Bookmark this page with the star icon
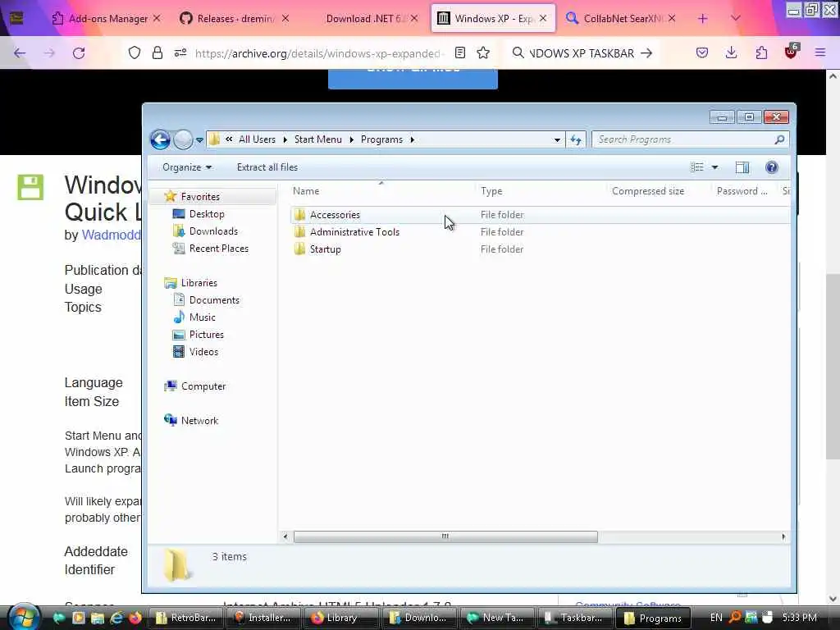The image size is (840, 630). [x=483, y=52]
